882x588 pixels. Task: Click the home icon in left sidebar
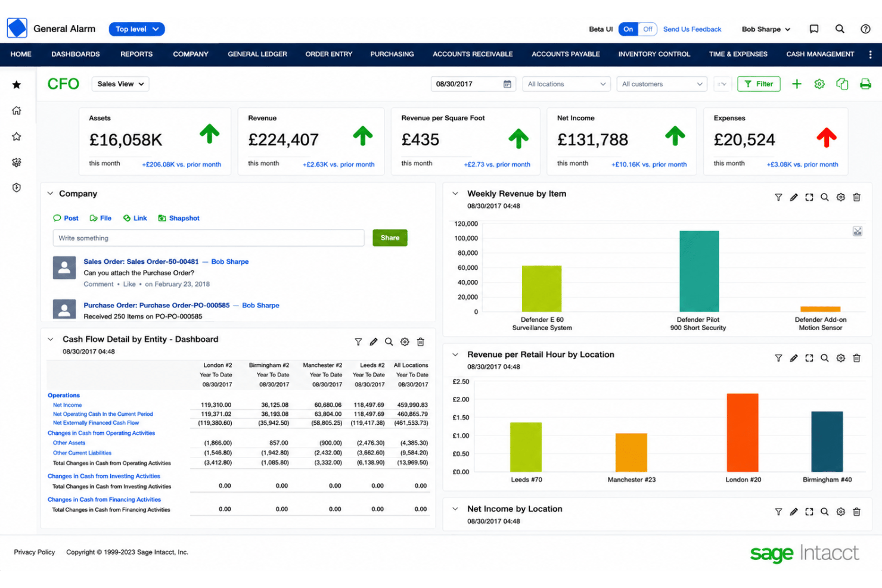pos(17,110)
